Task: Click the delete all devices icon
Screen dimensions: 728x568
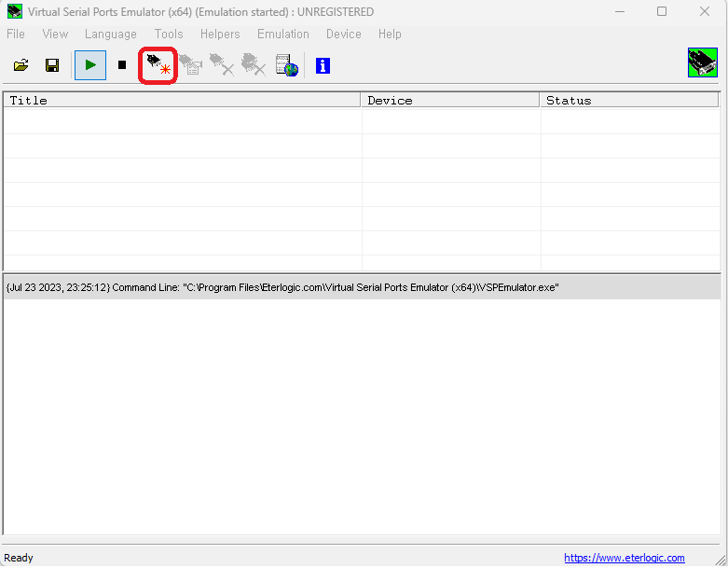Action: tap(254, 64)
